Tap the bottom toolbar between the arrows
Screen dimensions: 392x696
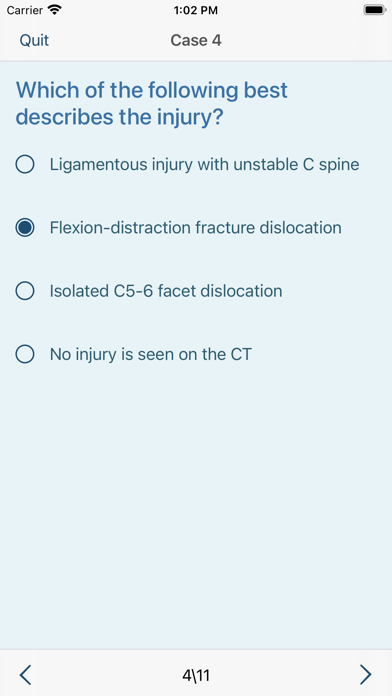[x=196, y=673]
